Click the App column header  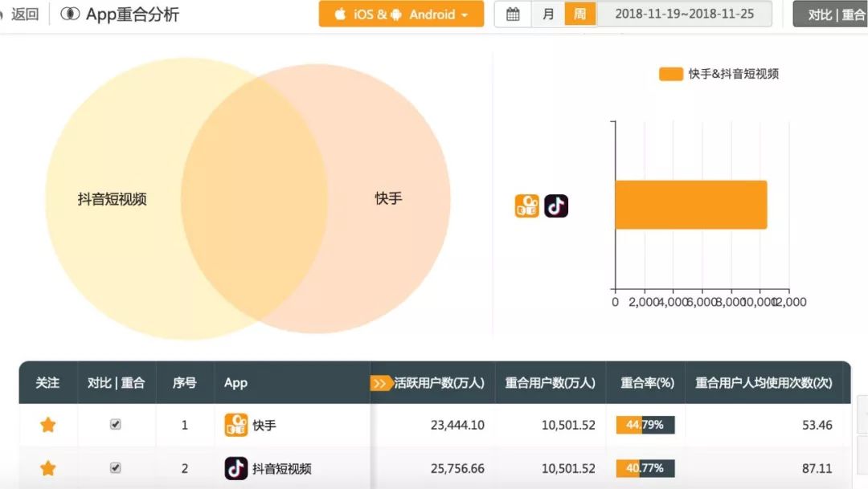click(235, 383)
